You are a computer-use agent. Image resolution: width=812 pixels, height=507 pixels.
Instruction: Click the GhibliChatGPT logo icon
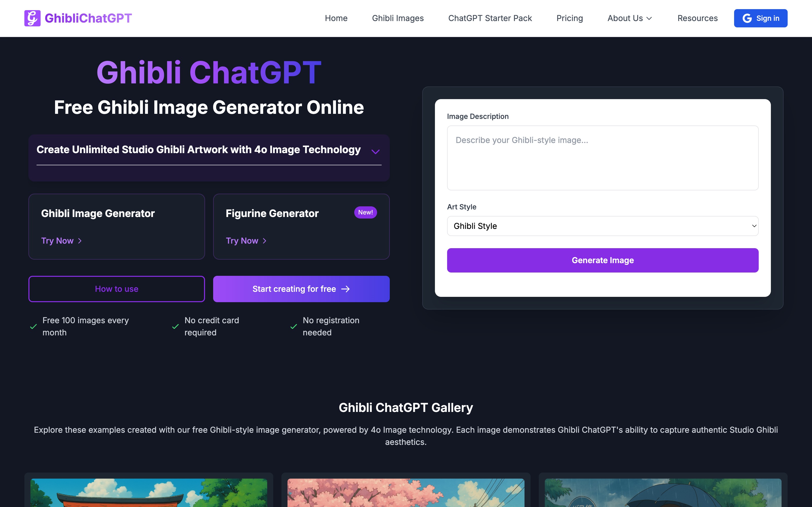[x=32, y=18]
